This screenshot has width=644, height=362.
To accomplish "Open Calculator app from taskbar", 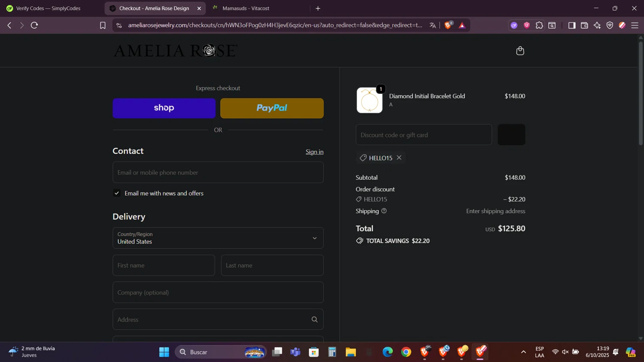I will [x=332, y=352].
